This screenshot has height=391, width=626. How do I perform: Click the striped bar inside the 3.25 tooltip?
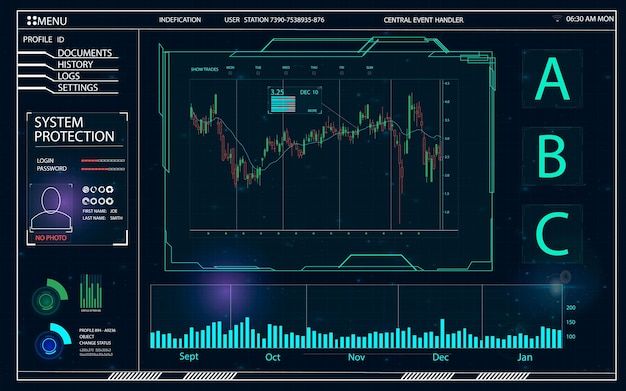tap(283, 104)
